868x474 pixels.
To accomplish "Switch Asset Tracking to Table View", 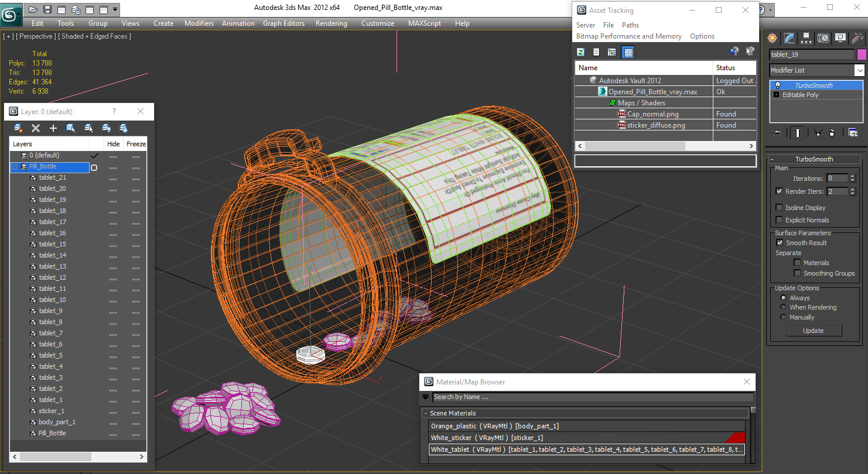I will (x=628, y=52).
